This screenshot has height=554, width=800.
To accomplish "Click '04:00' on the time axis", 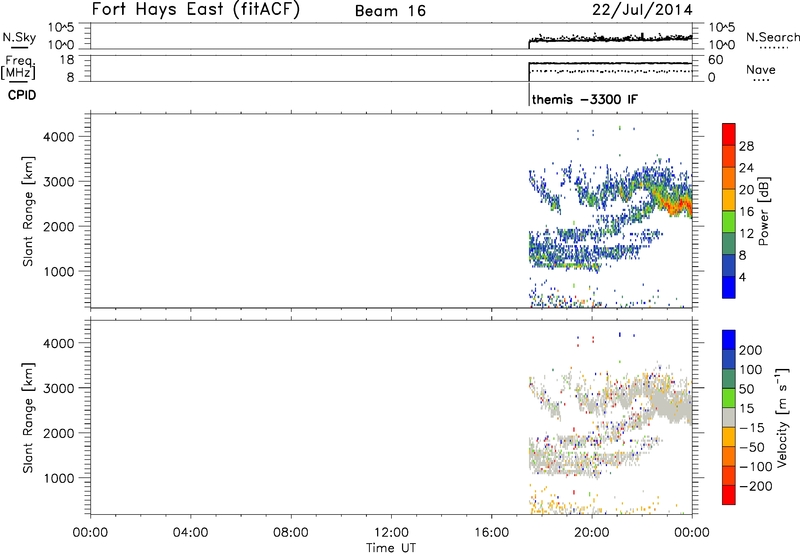I will [190, 533].
